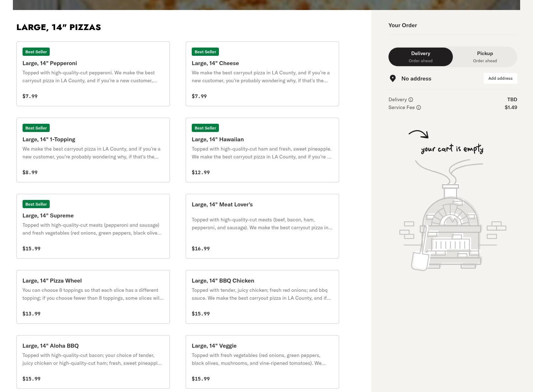533x392 pixels.
Task: Click the $1.49 service fee value
Action: point(511,108)
